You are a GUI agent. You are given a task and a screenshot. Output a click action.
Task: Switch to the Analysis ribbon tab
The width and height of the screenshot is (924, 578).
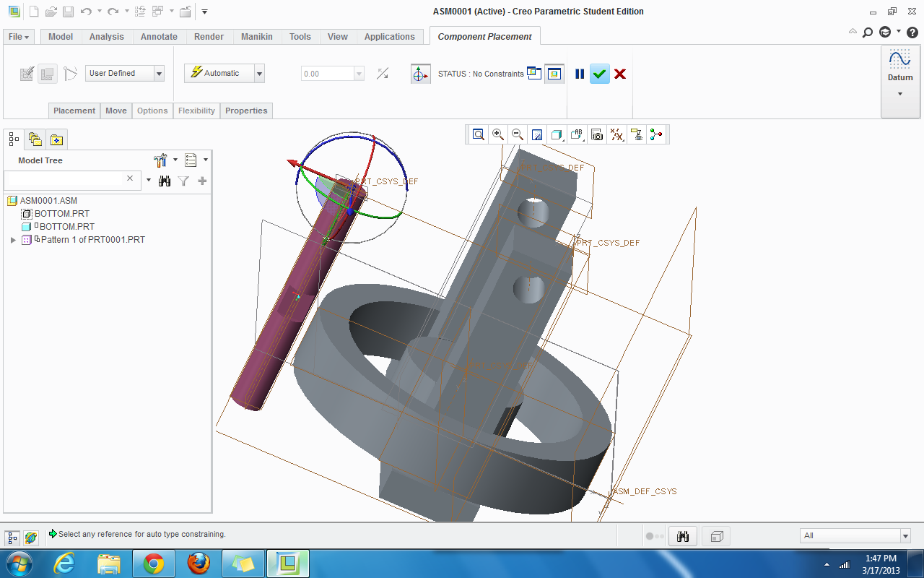107,37
